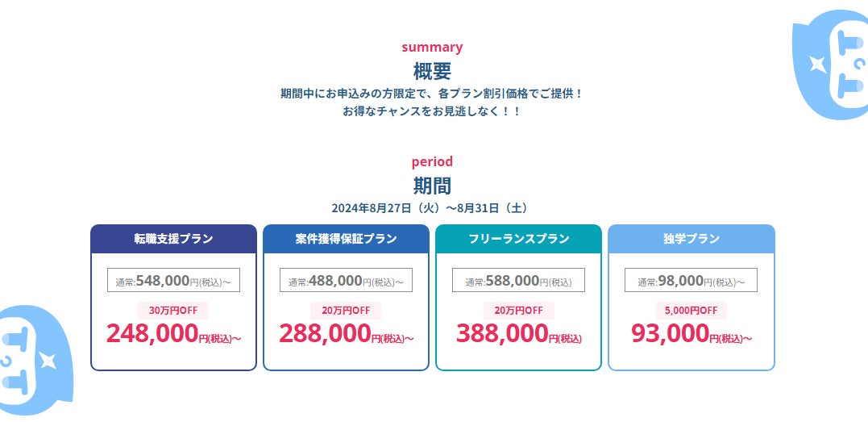The image size is (868, 422).
Task: Click the 20万円OFF badge under フリーランスプラン
Action: coord(518,310)
